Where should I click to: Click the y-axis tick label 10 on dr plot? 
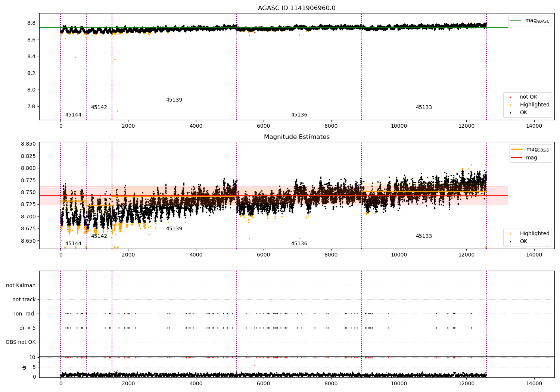pyautogui.click(x=32, y=357)
